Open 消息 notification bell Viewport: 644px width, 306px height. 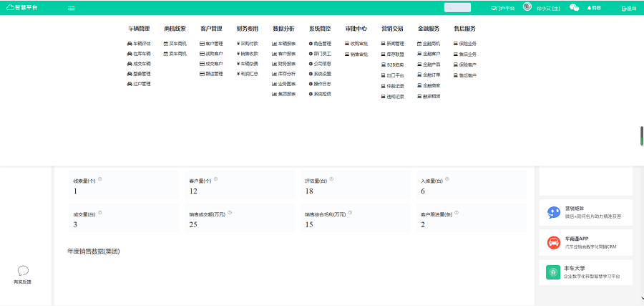click(x=594, y=8)
